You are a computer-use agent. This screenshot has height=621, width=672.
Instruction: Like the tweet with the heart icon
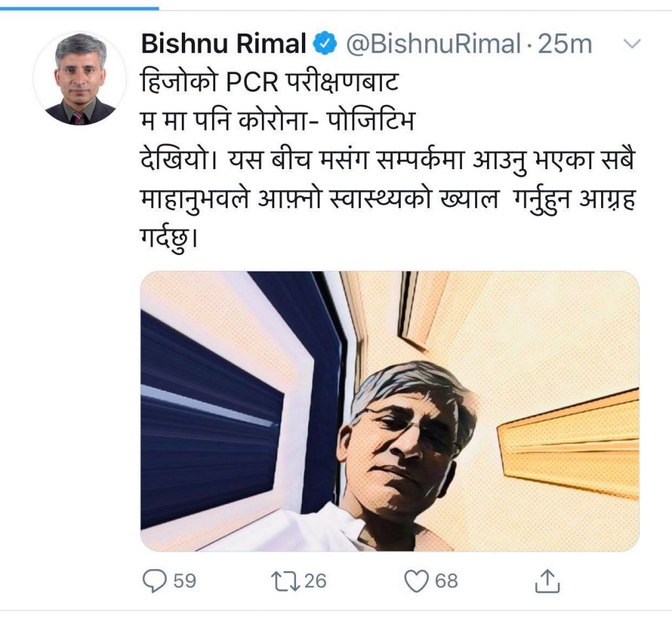tap(415, 580)
